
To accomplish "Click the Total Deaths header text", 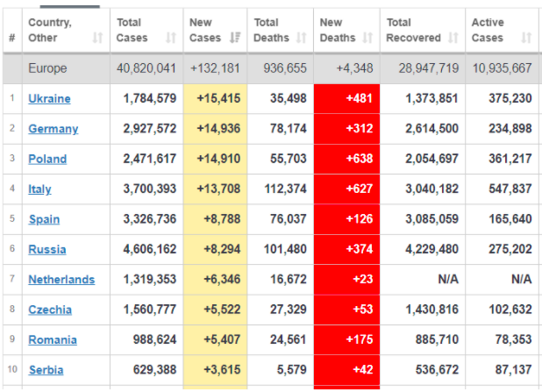I will click(x=271, y=30).
